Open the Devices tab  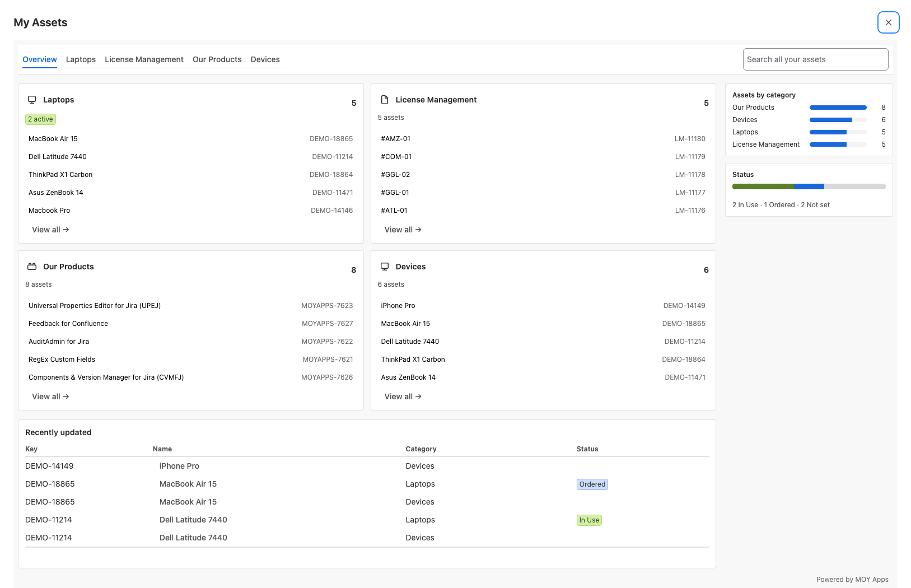tap(265, 59)
